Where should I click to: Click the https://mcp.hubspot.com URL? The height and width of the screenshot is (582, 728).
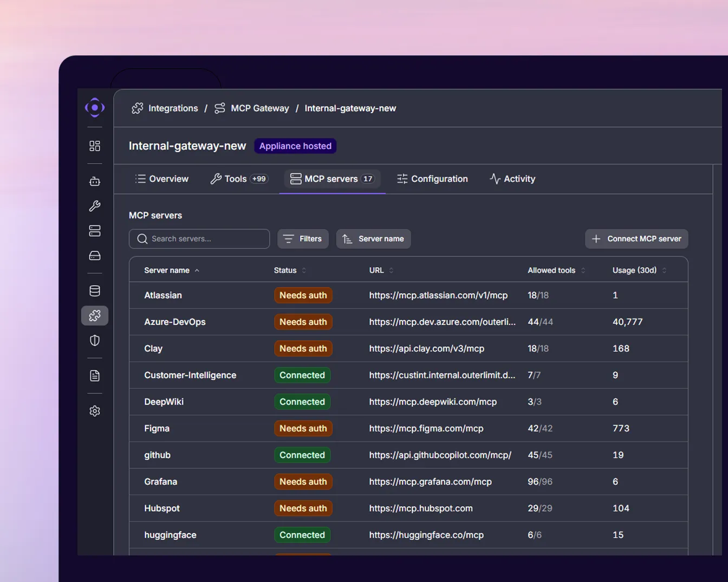(x=421, y=508)
